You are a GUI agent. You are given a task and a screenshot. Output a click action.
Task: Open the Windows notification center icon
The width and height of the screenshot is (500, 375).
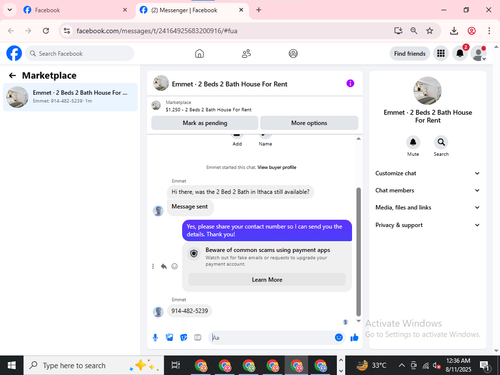(x=485, y=366)
